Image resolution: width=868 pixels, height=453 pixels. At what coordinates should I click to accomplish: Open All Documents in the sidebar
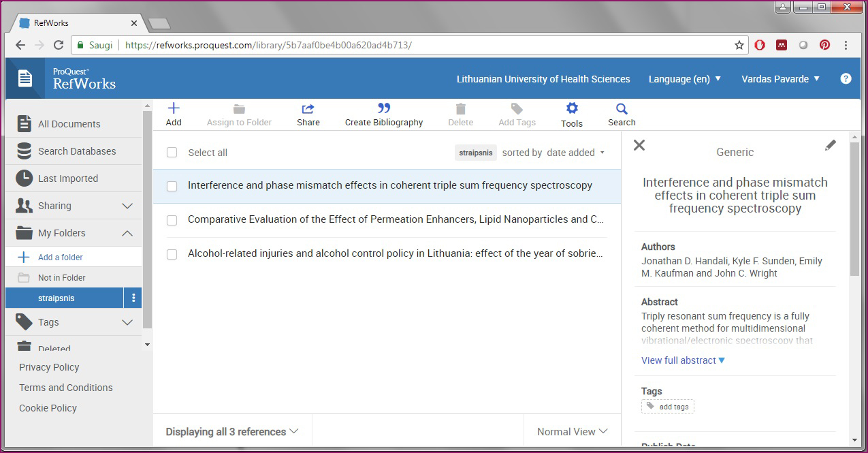pos(69,124)
